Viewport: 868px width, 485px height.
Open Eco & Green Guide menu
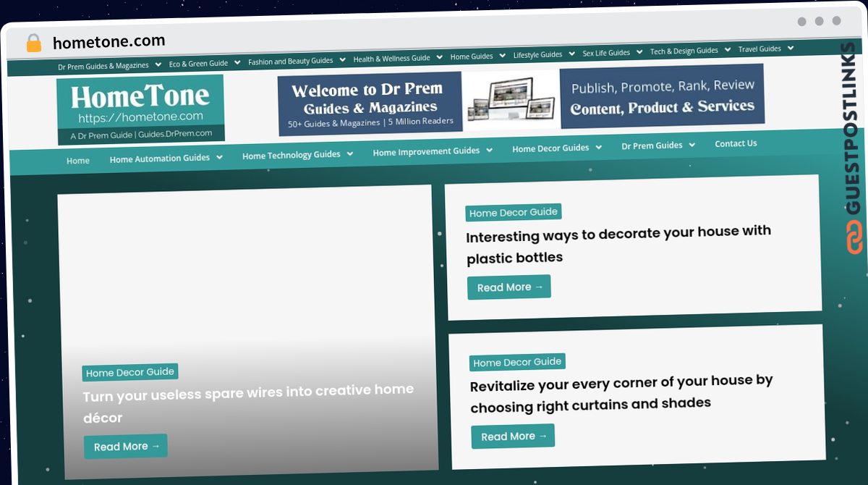198,64
